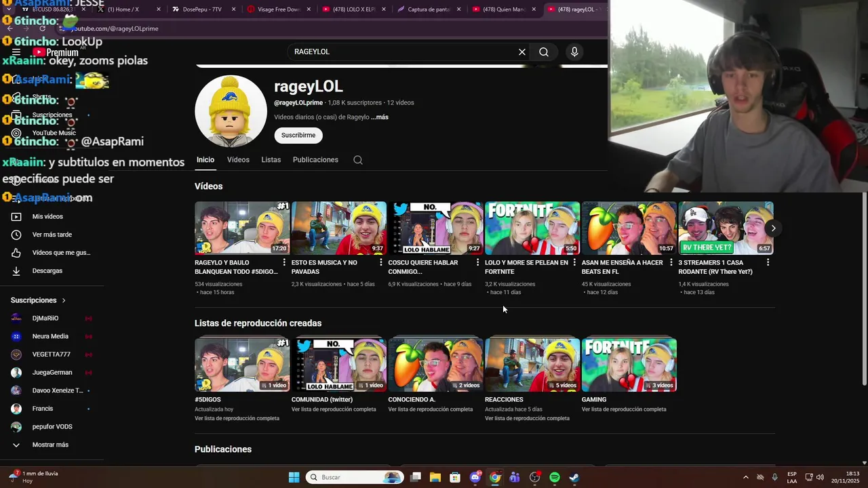Click the magnifier search button
The width and height of the screenshot is (868, 488).
click(x=544, y=52)
